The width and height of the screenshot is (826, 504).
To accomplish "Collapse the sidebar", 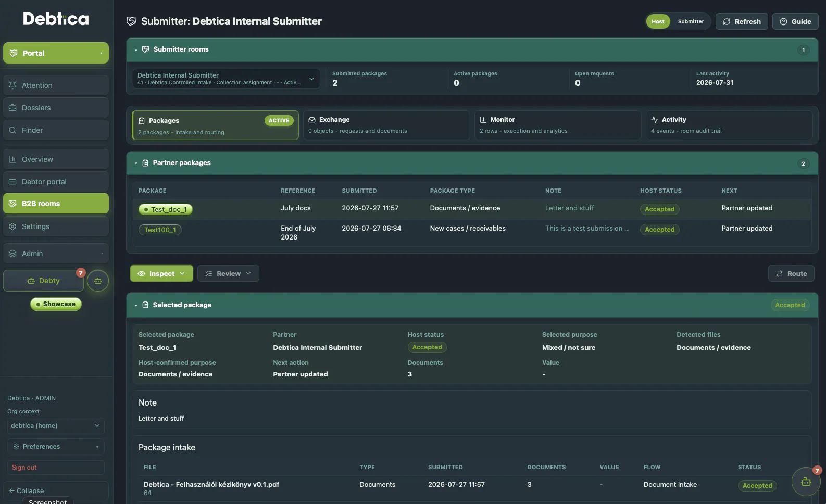I will coord(56,490).
